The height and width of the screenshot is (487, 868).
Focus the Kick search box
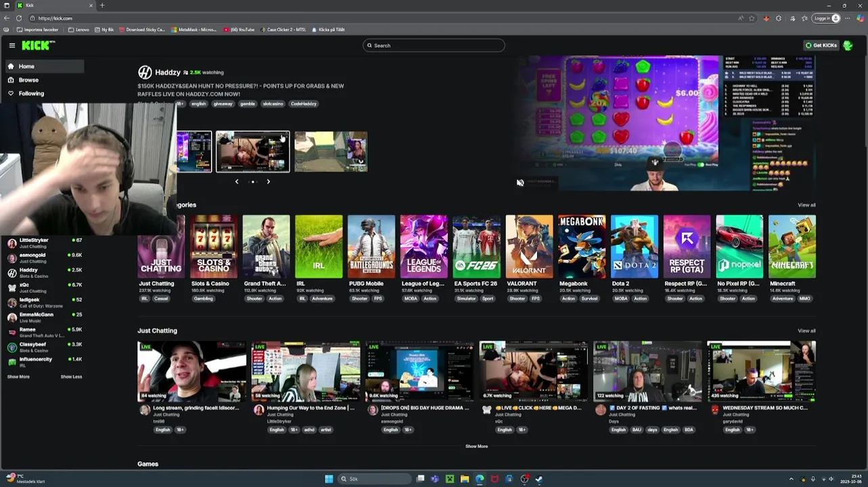pos(434,45)
